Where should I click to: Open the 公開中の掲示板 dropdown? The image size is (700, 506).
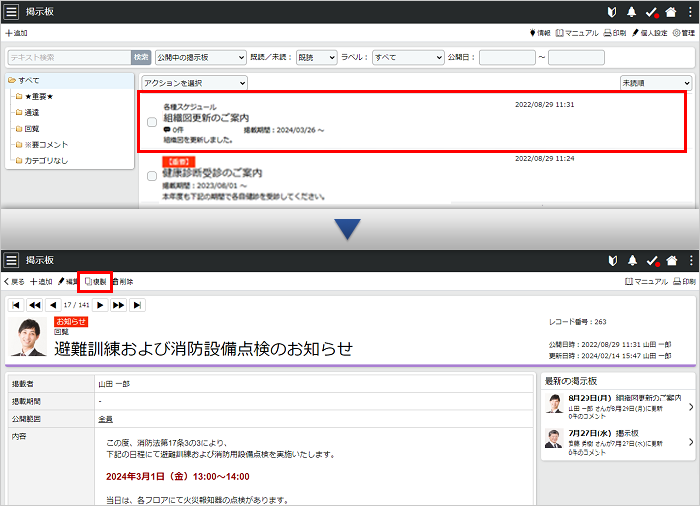(x=200, y=58)
